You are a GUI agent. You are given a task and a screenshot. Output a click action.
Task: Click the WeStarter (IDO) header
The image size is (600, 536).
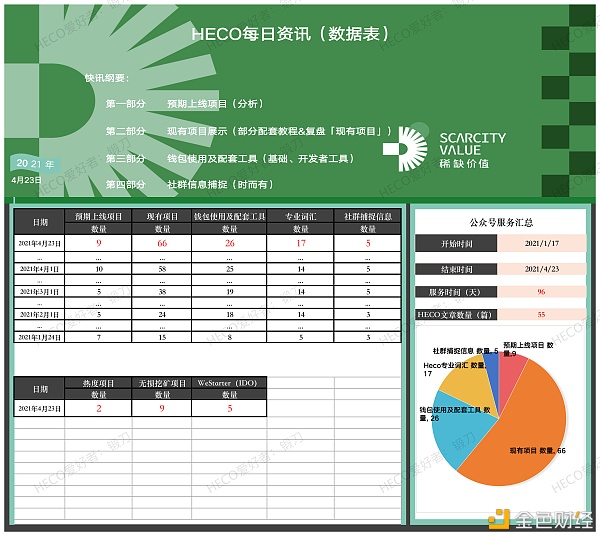[229, 383]
